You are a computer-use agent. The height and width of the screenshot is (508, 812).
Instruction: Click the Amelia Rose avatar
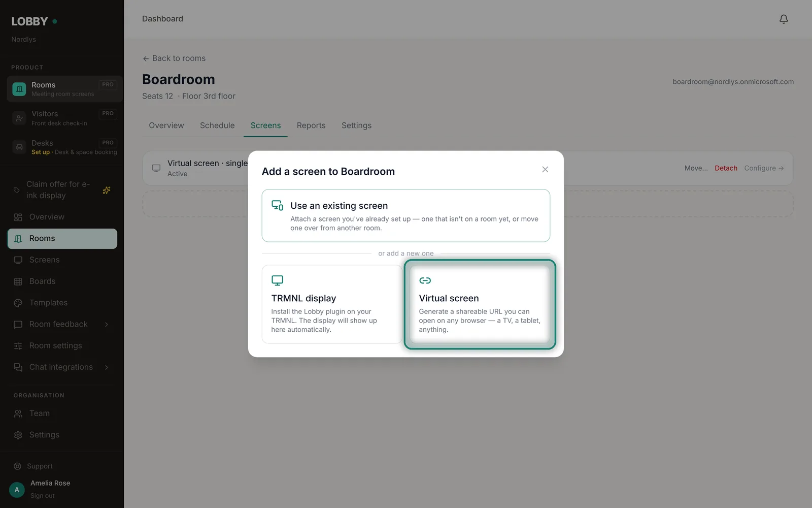click(x=17, y=490)
